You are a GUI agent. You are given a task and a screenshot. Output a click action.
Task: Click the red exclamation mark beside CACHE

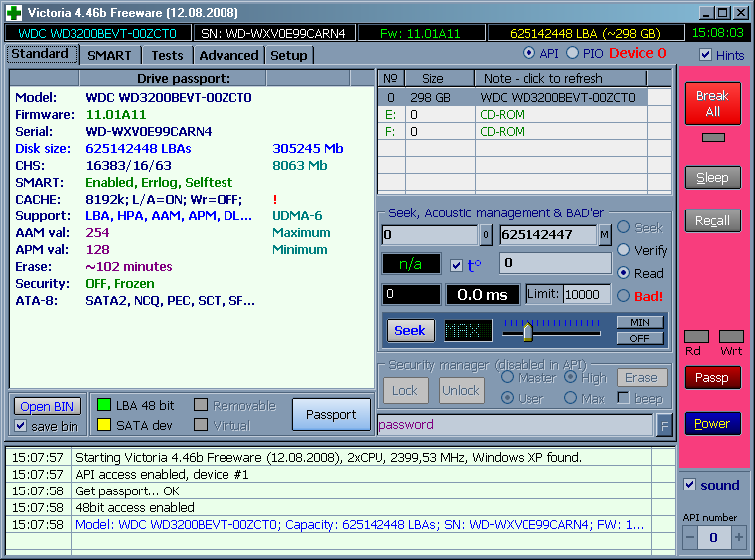[275, 200]
